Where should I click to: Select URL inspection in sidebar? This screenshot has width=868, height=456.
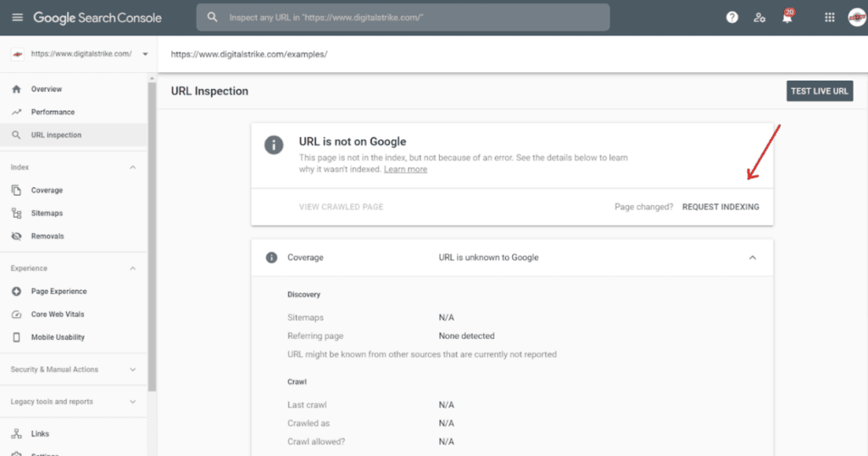(56, 135)
